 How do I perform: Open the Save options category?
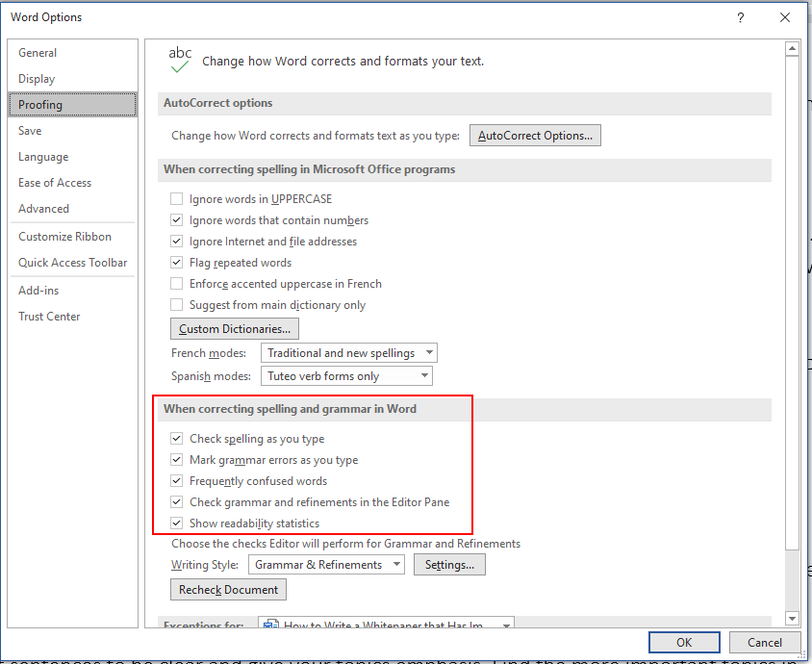tap(73, 131)
